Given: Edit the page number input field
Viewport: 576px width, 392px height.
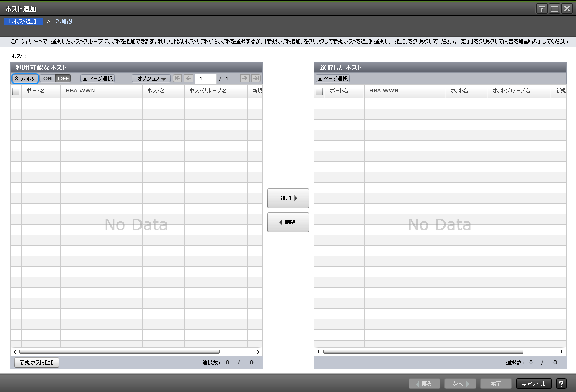Looking at the screenshot, I should 205,78.
